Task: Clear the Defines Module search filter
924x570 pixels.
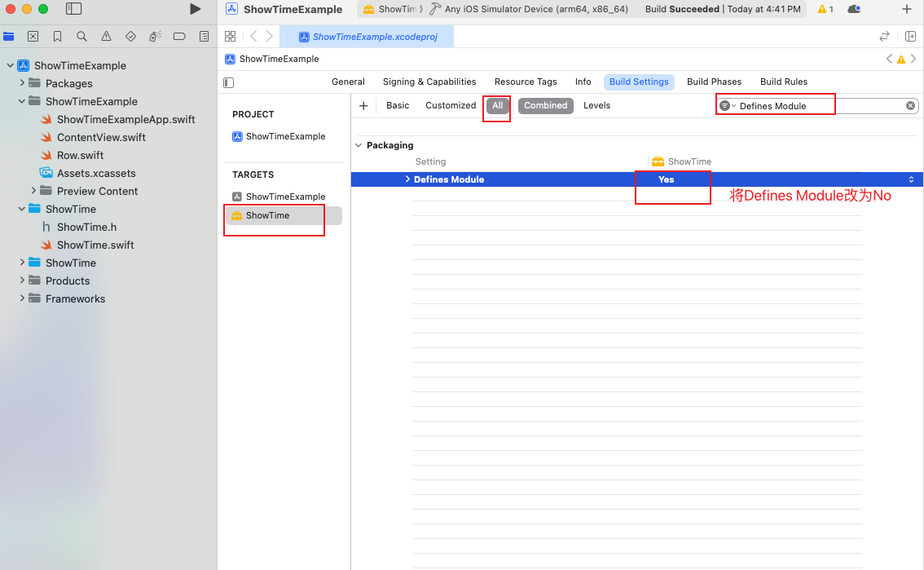Action: coord(910,105)
